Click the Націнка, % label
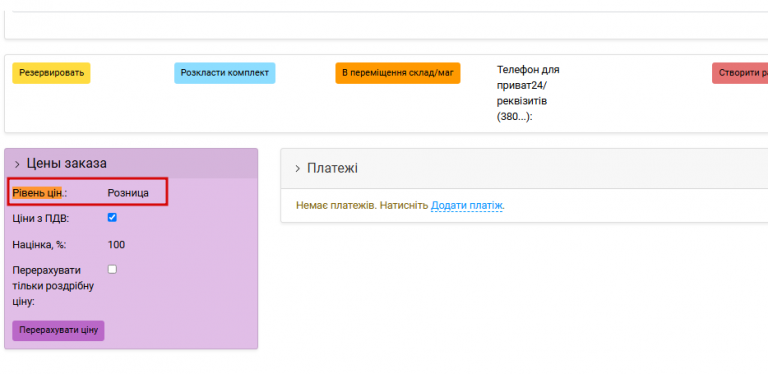The width and height of the screenshot is (768, 374). [39, 245]
